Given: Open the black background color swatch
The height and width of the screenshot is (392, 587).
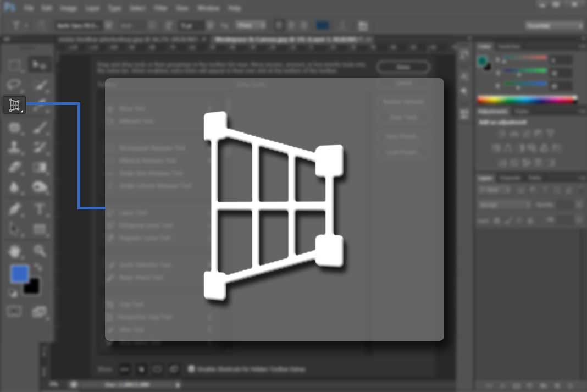Looking at the screenshot, I should coord(32,287).
